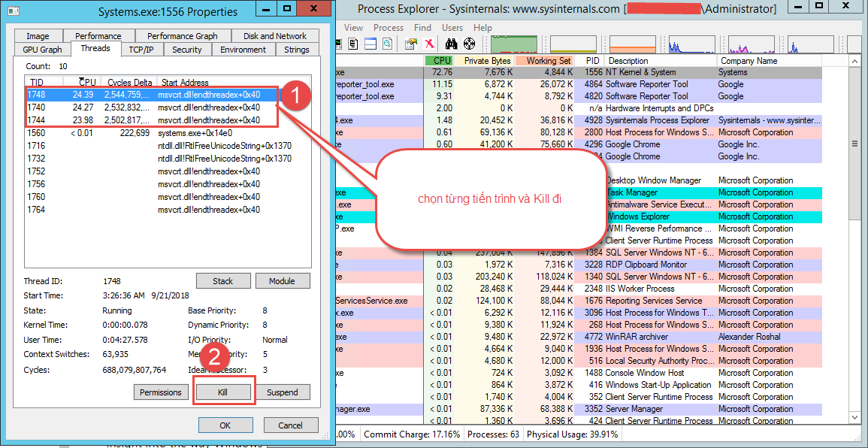This screenshot has height=448, width=868.
Task: Click the binoculars Find toolbar icon
Action: point(452,43)
